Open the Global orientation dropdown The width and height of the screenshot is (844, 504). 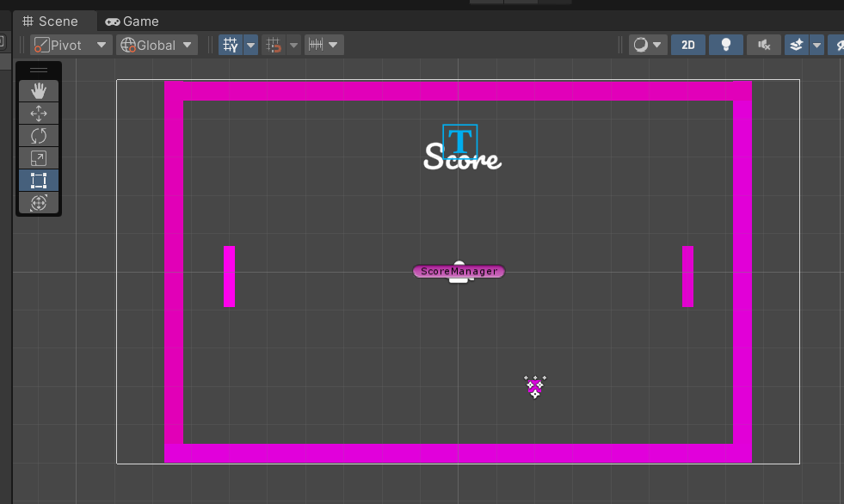click(x=157, y=44)
